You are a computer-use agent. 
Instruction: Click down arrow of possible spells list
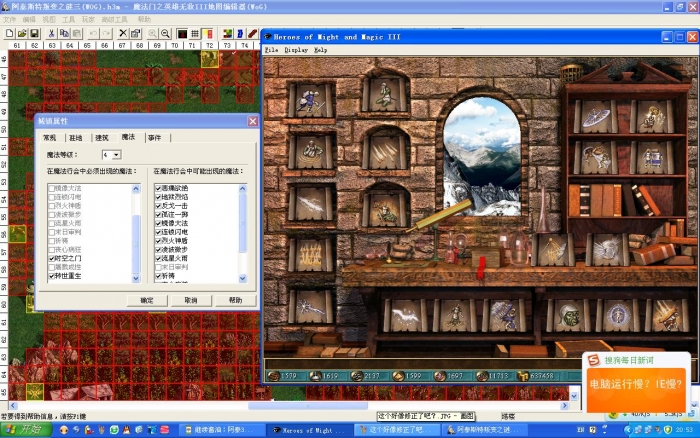point(242,279)
